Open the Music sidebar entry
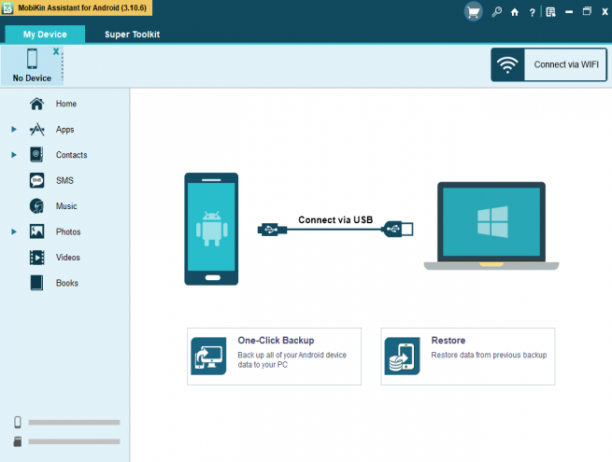 coord(66,206)
